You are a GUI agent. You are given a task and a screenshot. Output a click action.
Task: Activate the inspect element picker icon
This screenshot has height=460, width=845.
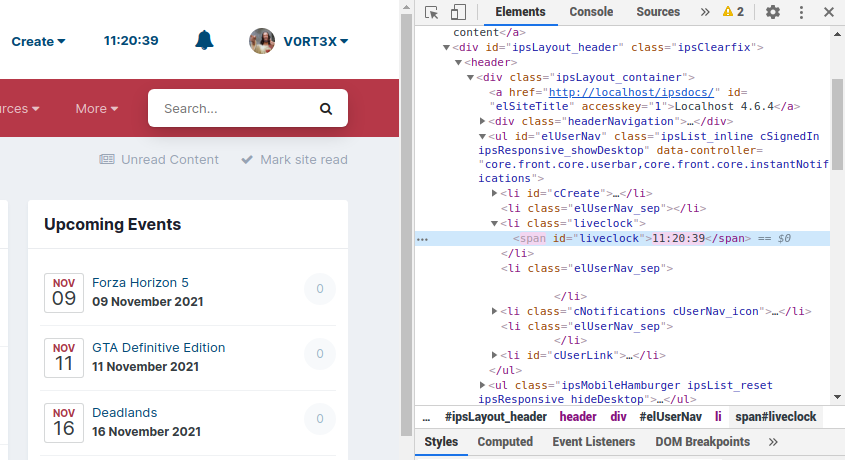pos(432,12)
